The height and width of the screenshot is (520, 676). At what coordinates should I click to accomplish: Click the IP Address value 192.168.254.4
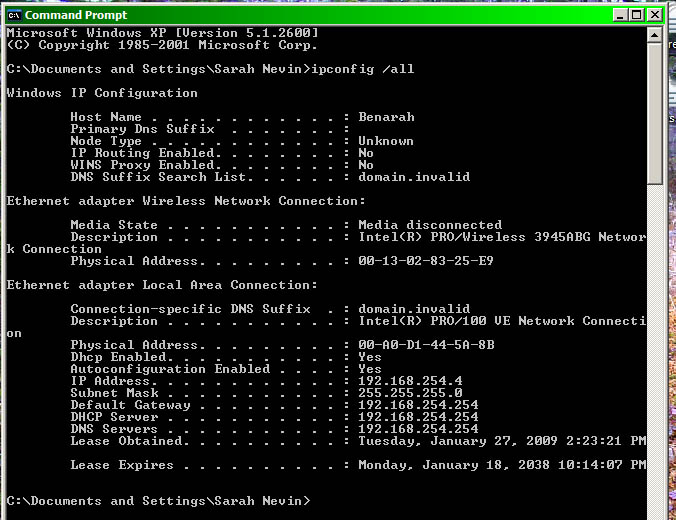(x=410, y=381)
